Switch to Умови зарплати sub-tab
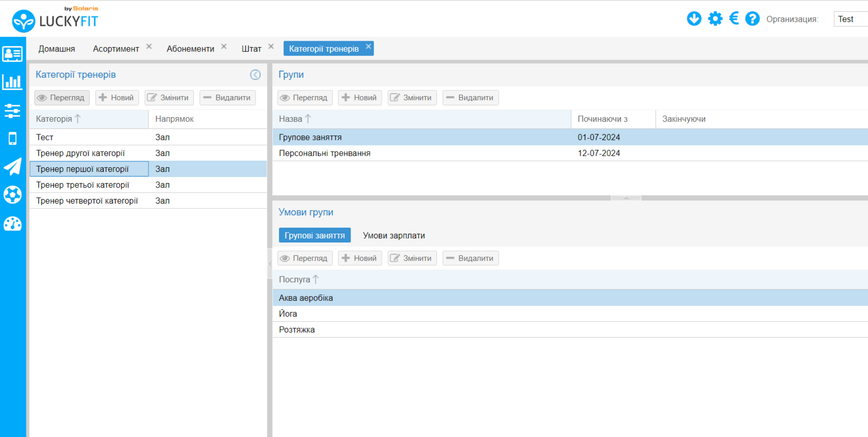The height and width of the screenshot is (437, 868). [x=394, y=235]
